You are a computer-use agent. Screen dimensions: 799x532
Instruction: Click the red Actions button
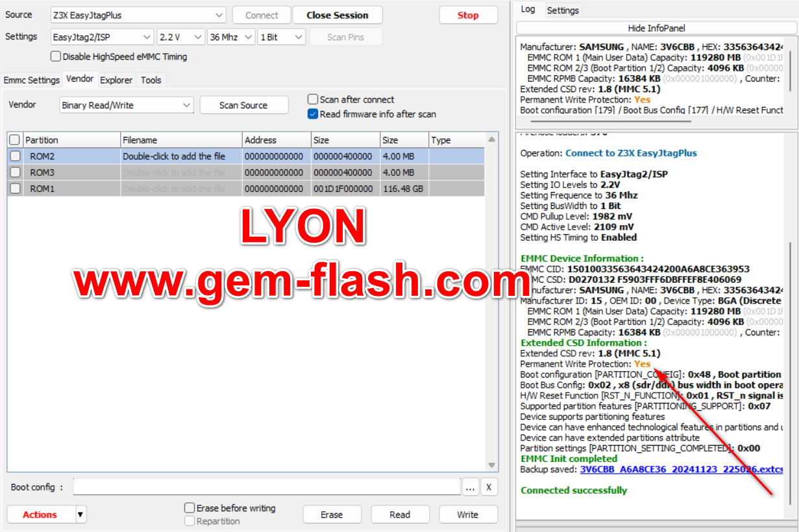[40, 514]
